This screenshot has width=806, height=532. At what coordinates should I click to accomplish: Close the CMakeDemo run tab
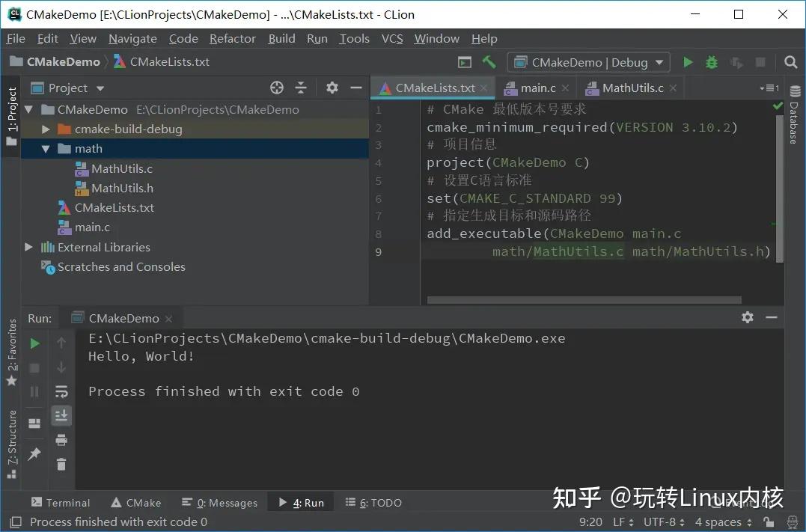click(x=168, y=319)
